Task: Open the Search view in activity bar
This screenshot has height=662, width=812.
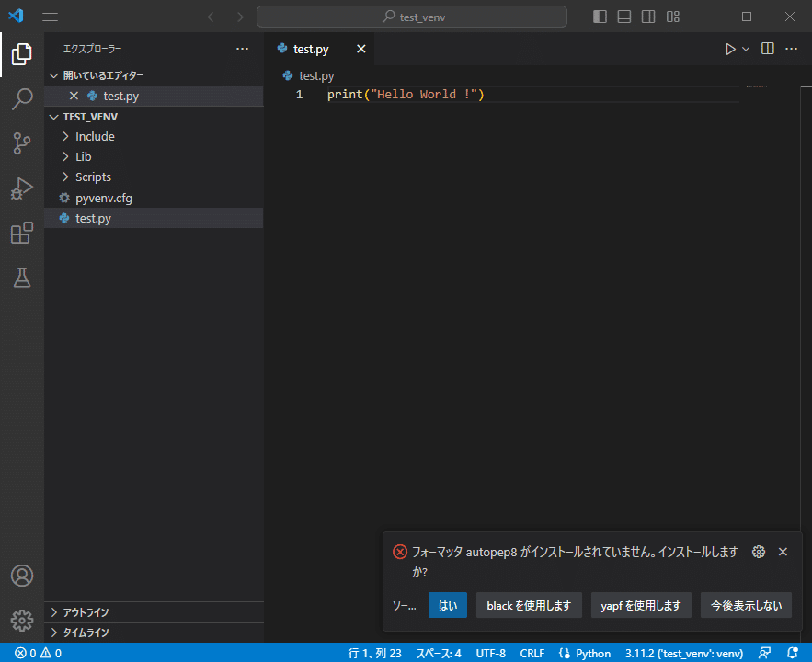Action: click(22, 99)
